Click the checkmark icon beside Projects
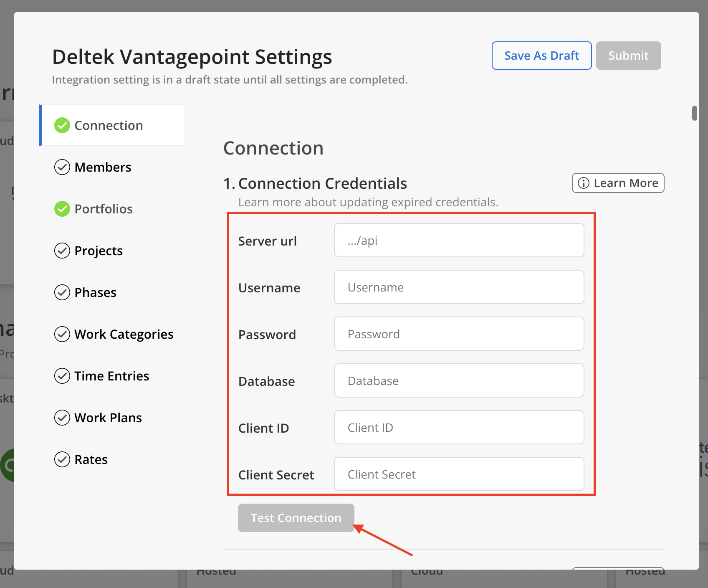 (62, 251)
